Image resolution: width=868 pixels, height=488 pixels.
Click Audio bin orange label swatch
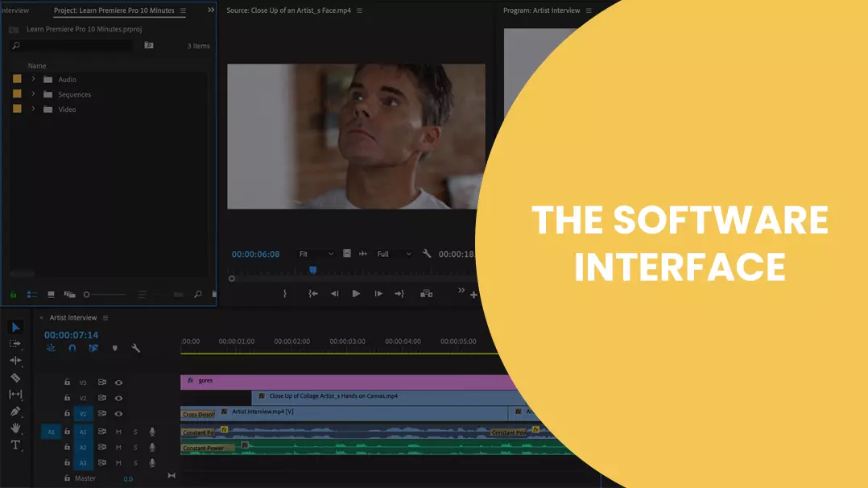click(17, 79)
